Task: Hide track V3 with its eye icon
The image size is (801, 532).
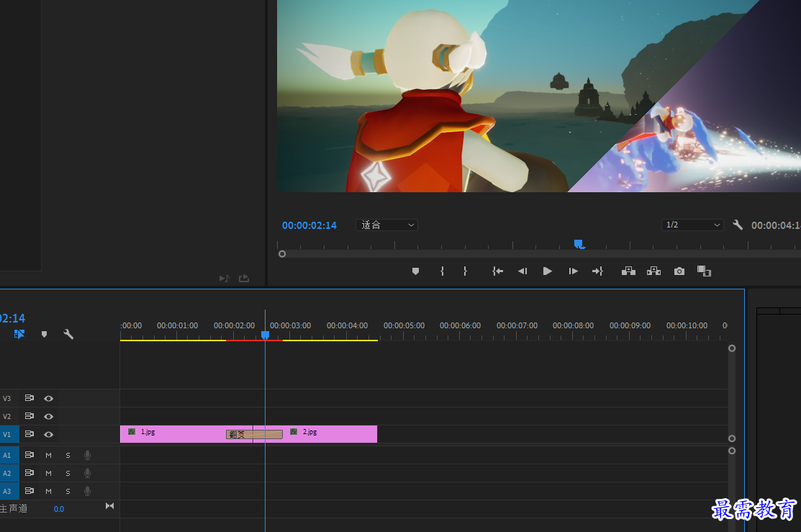Action: (x=48, y=399)
